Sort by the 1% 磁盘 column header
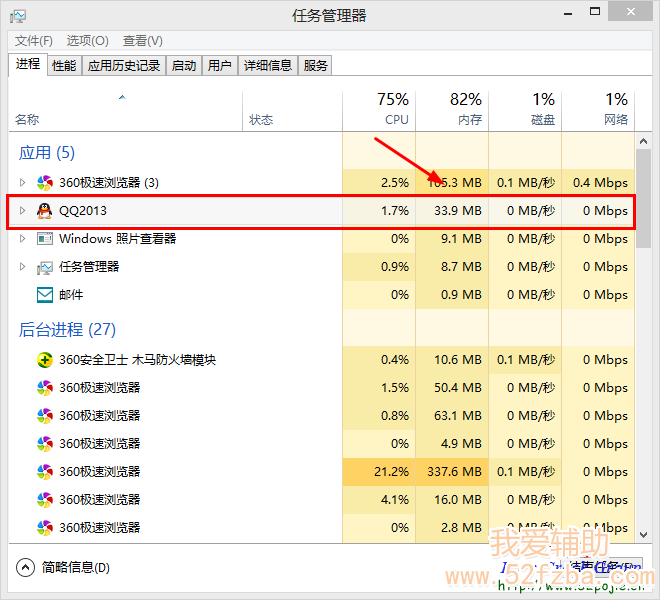Image resolution: width=660 pixels, height=600 pixels. [x=525, y=111]
